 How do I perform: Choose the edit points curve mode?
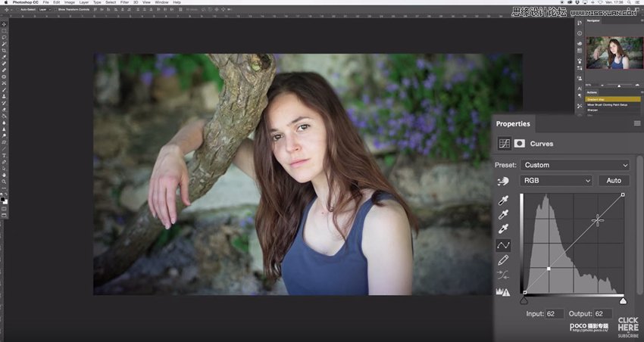504,245
